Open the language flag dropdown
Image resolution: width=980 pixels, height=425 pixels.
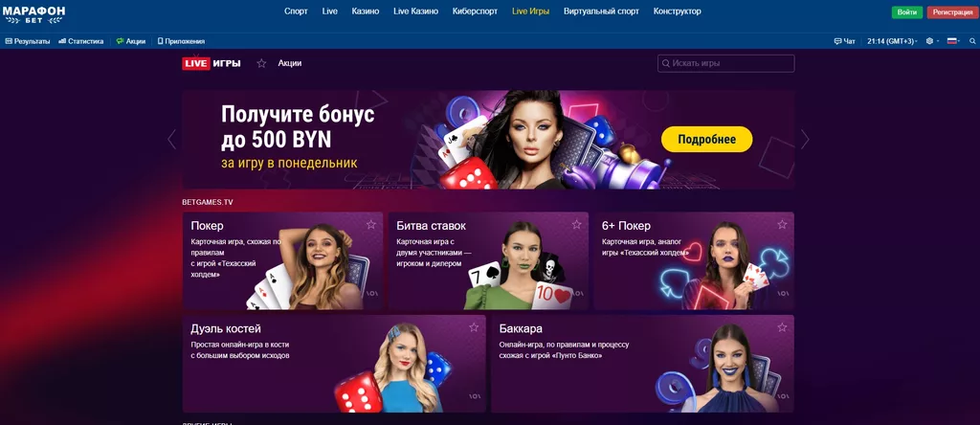[954, 41]
